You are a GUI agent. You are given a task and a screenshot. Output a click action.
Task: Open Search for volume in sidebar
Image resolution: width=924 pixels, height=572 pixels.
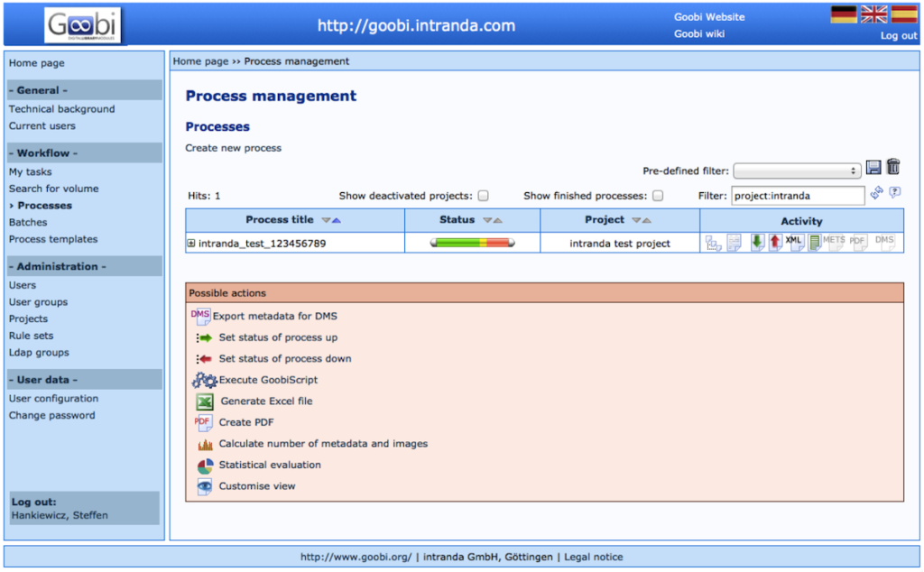coord(53,189)
